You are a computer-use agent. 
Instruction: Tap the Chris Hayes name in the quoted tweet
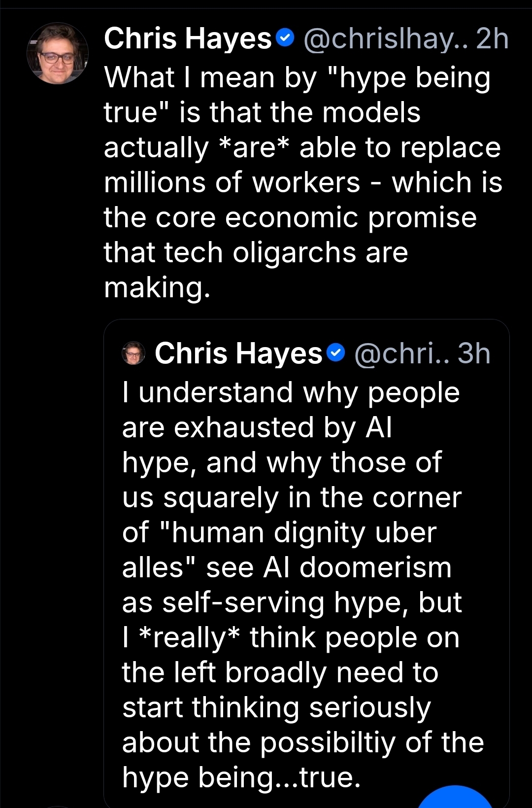(x=238, y=353)
